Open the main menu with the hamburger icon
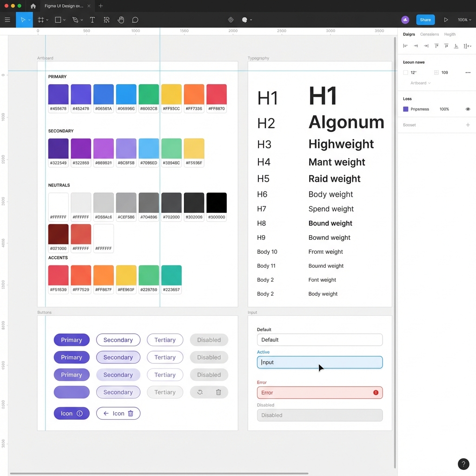Screen dimensions: 476x476 [x=7, y=20]
